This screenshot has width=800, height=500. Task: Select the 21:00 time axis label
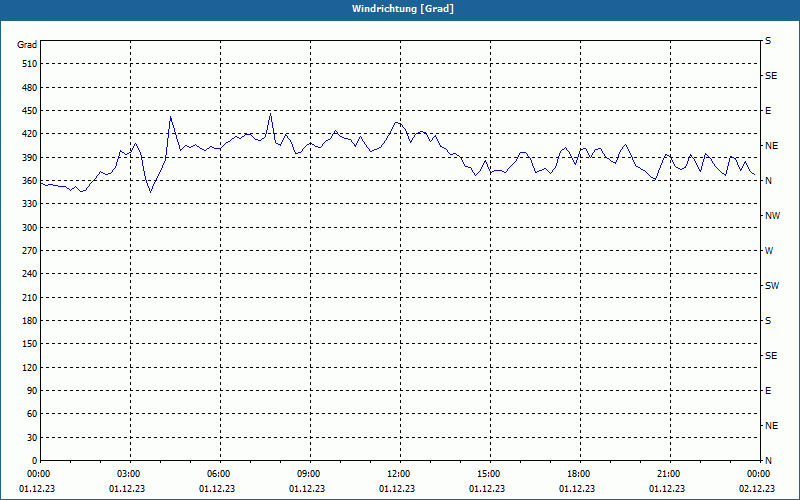[668, 473]
